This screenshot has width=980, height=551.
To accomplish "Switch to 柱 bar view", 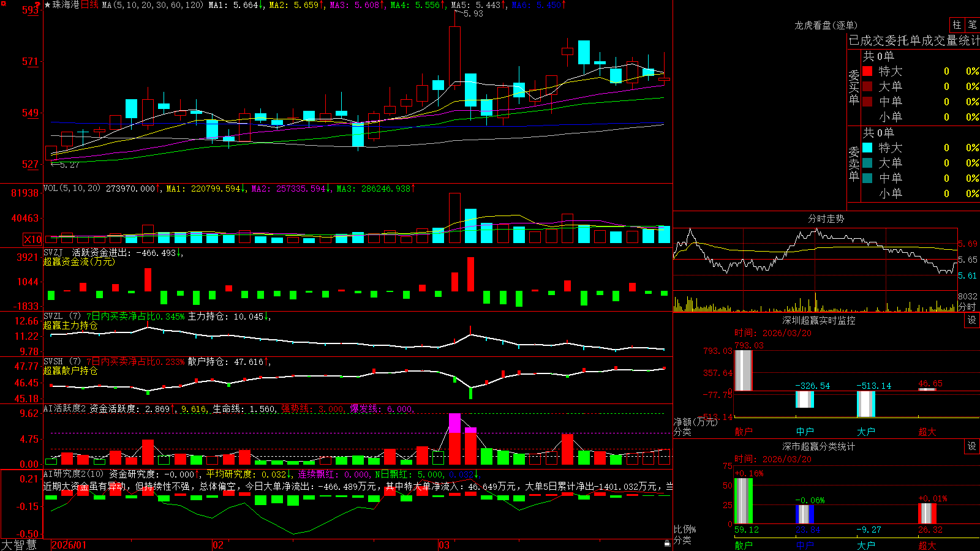I will (x=956, y=24).
